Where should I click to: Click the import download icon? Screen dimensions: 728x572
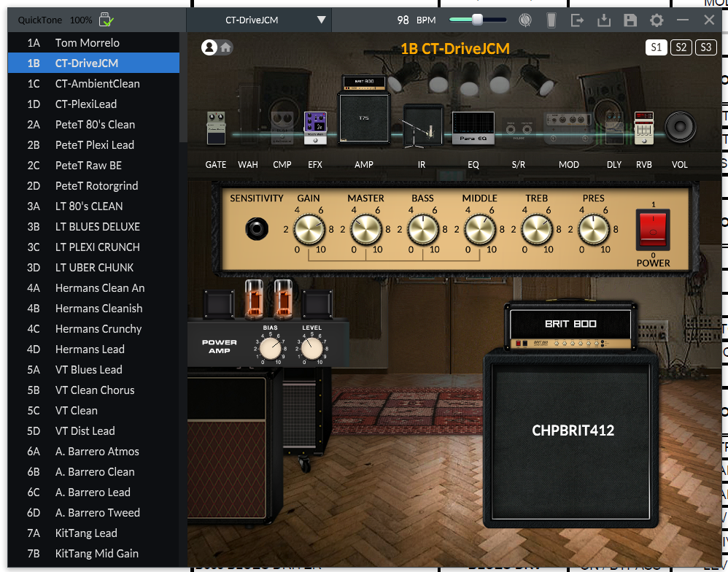tap(604, 20)
